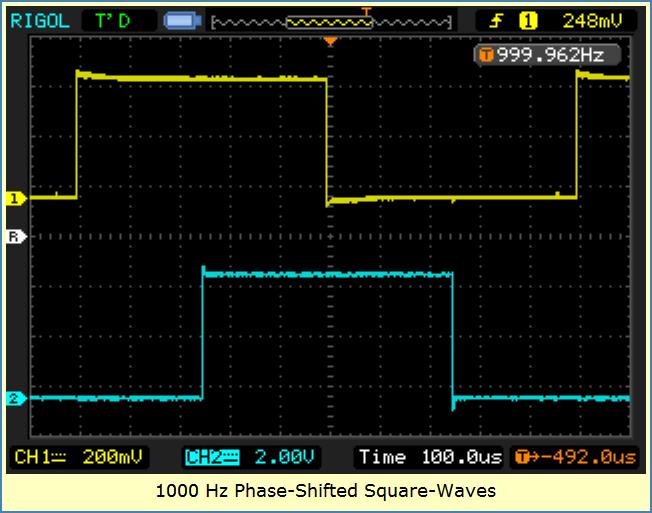652x513 pixels.
Task: Click the yellow channel 1 square wave's top
Action: pyautogui.click(x=200, y=77)
